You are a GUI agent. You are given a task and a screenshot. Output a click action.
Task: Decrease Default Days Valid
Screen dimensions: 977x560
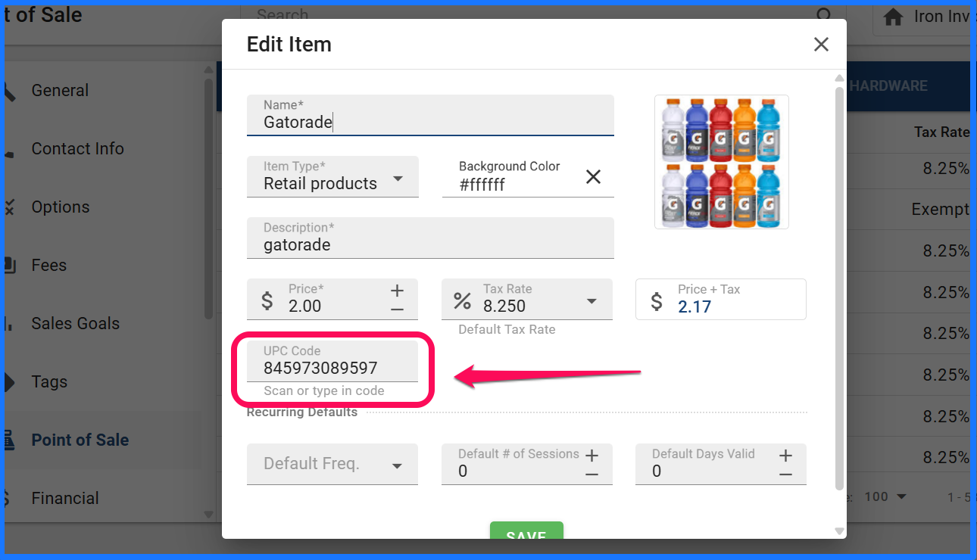tap(785, 474)
